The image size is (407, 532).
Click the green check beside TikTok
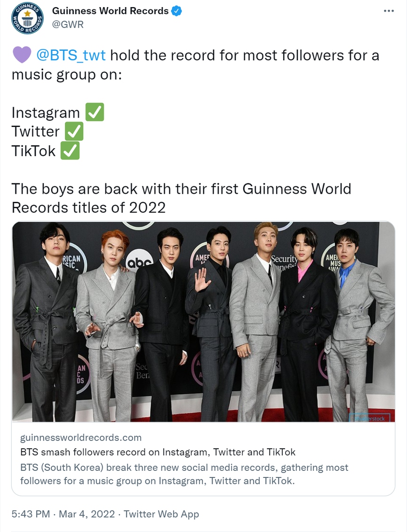pos(70,151)
